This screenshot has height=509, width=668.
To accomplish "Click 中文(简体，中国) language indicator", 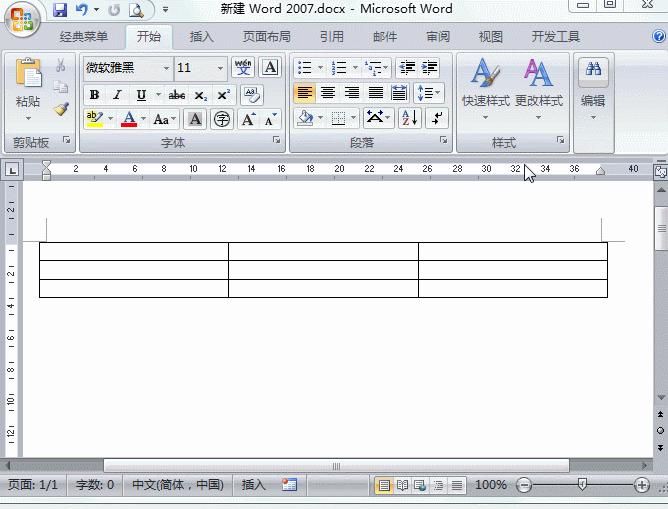I will [178, 485].
